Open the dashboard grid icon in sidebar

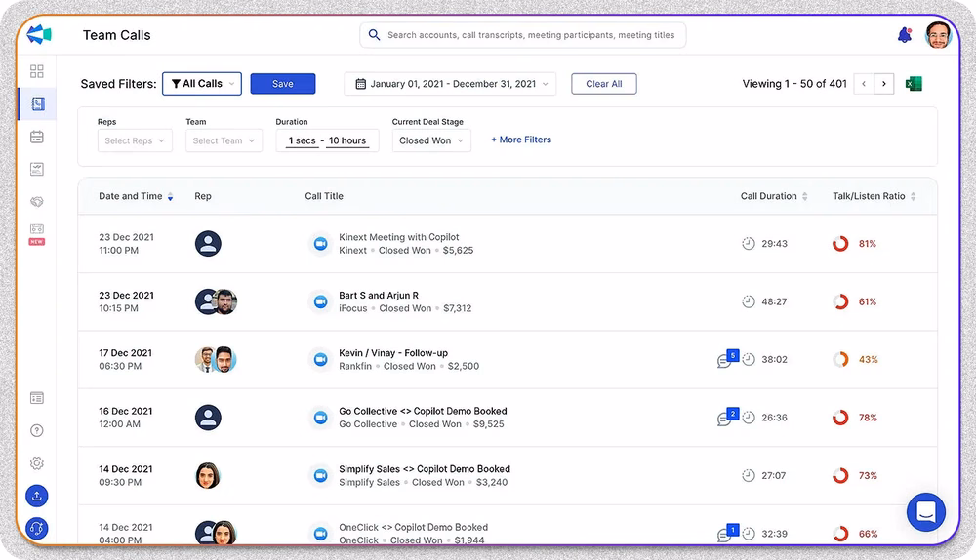37,71
